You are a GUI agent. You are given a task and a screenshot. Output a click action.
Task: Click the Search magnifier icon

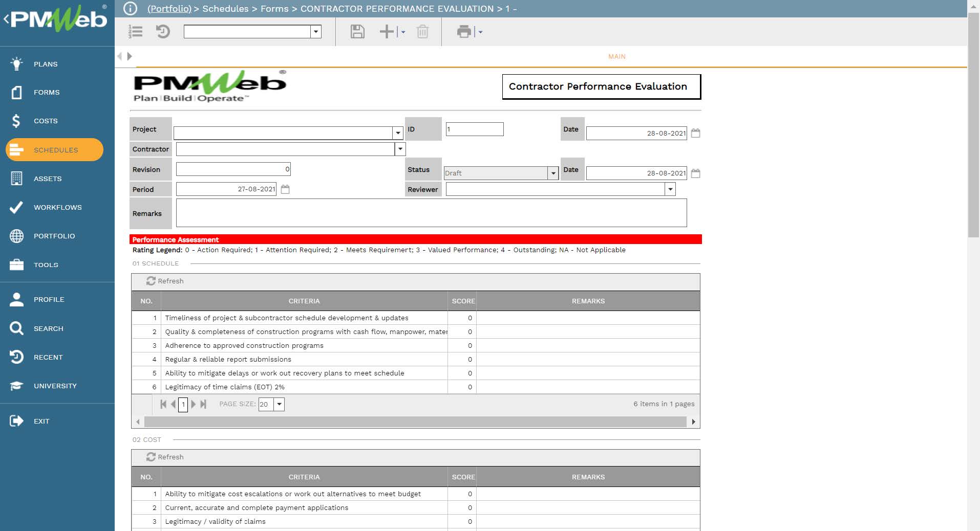(x=16, y=328)
